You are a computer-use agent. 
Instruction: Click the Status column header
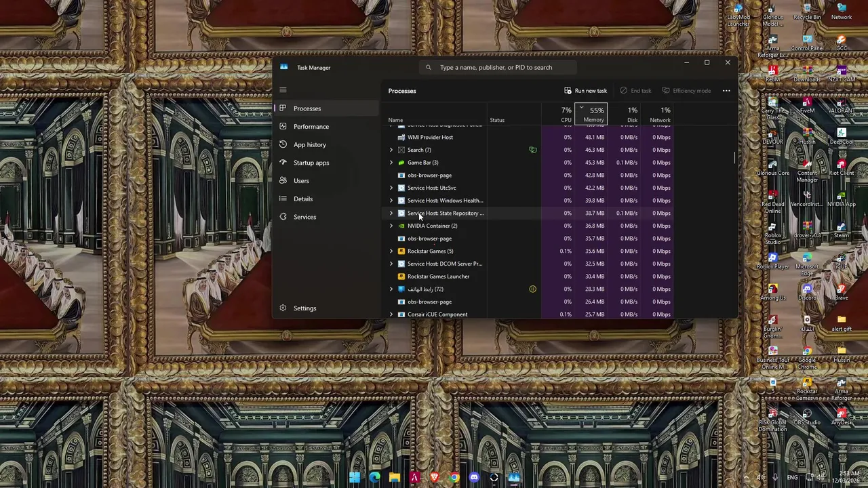tap(514, 114)
